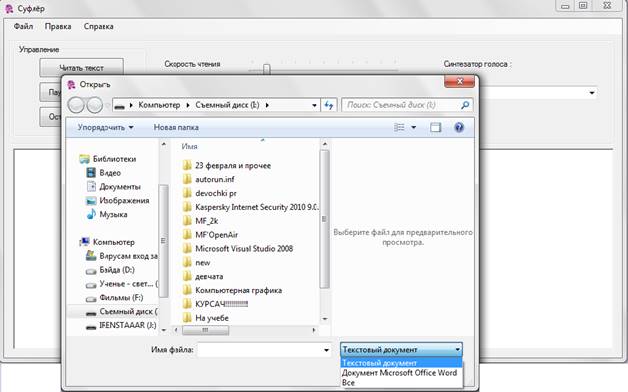
Task: Select Музыка library
Action: point(107,214)
